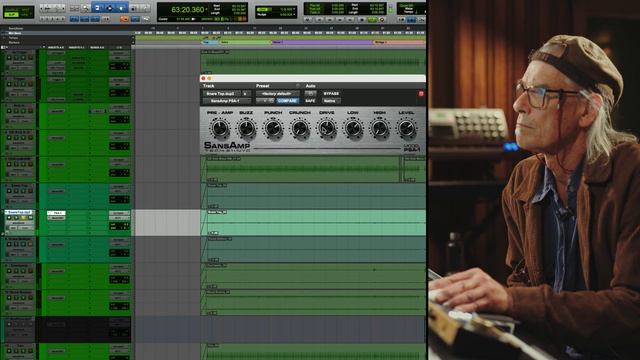Image resolution: width=640 pixels, height=360 pixels.
Task: Click the Native button in plugin header
Action: click(x=330, y=100)
